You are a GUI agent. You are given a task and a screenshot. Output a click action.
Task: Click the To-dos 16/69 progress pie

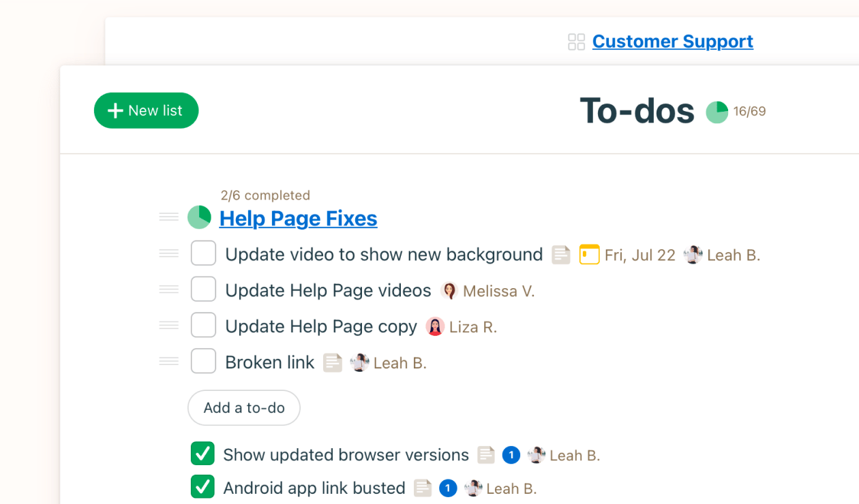click(717, 112)
